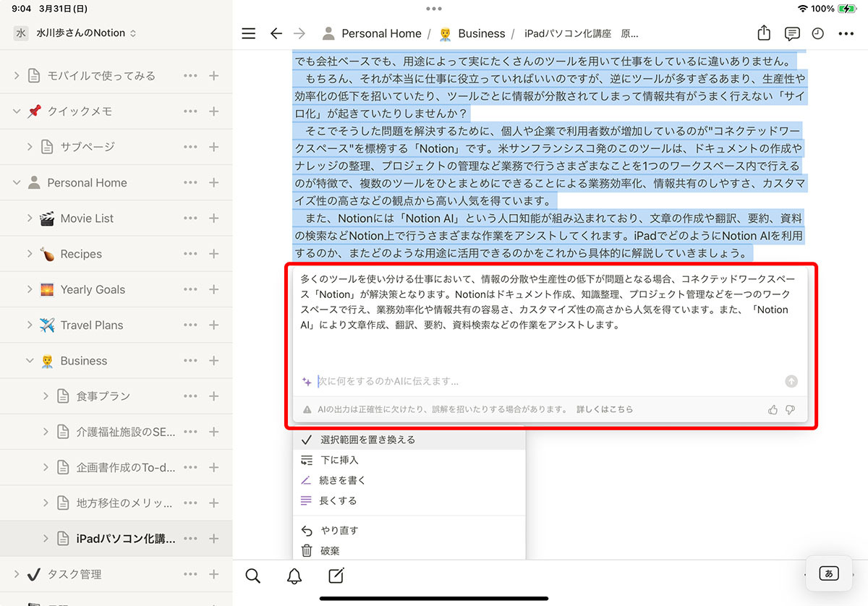Expand the Recipes page

click(x=30, y=253)
